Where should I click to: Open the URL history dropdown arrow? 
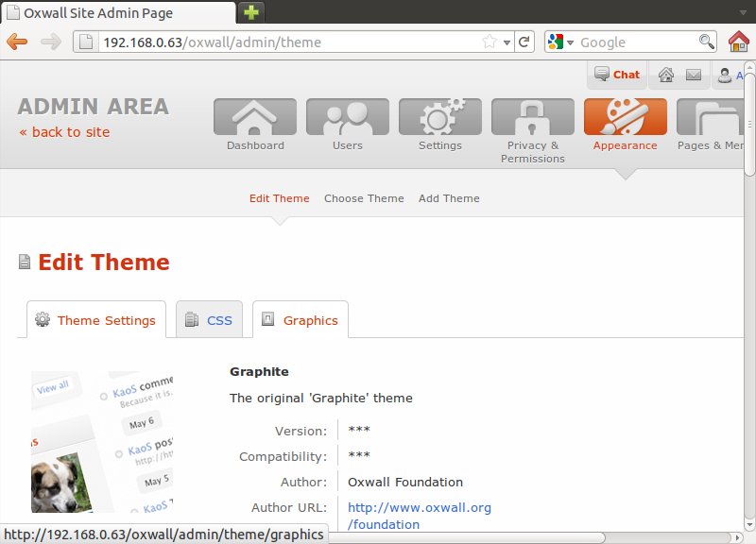tap(507, 42)
